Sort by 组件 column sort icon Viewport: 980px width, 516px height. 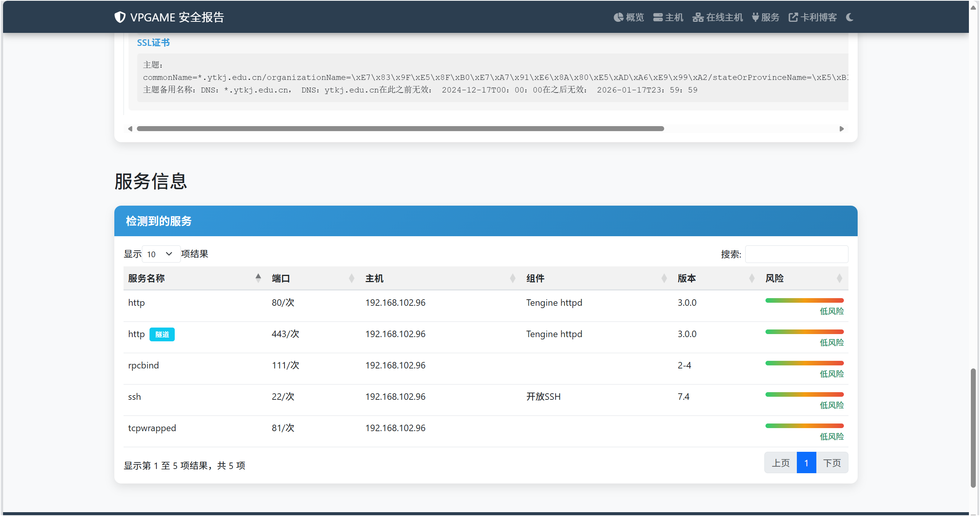coord(664,278)
